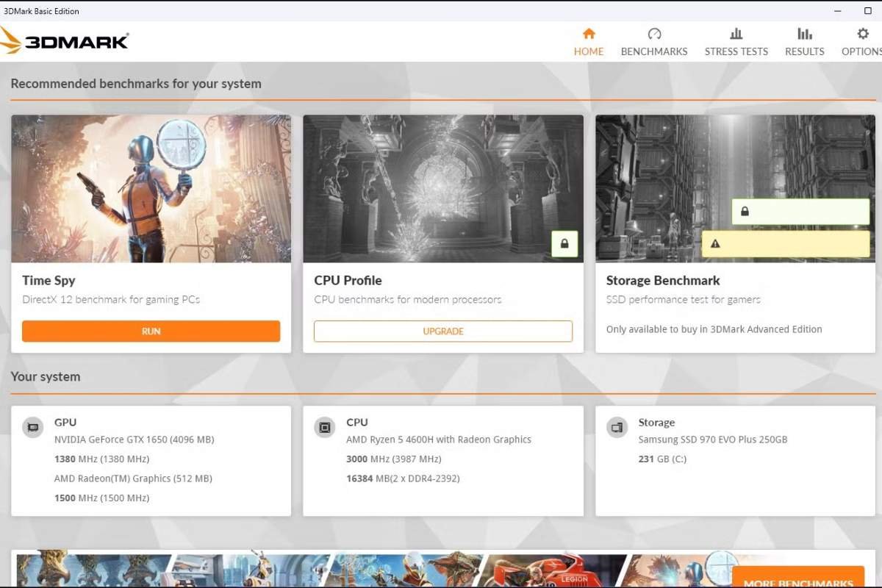Click the 3DMark logo
The image size is (882, 588).
(x=65, y=40)
